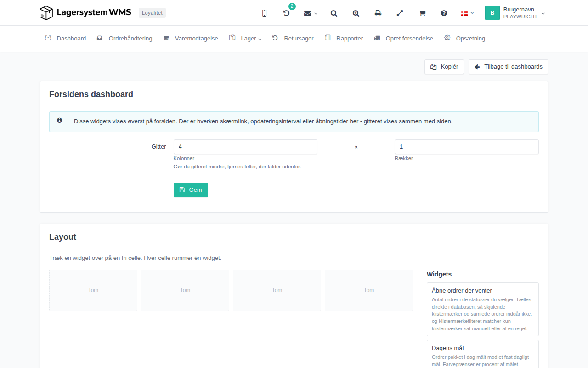This screenshot has height=368, width=588.
Task: Open Ordrehåndtering menu item
Action: point(124,38)
